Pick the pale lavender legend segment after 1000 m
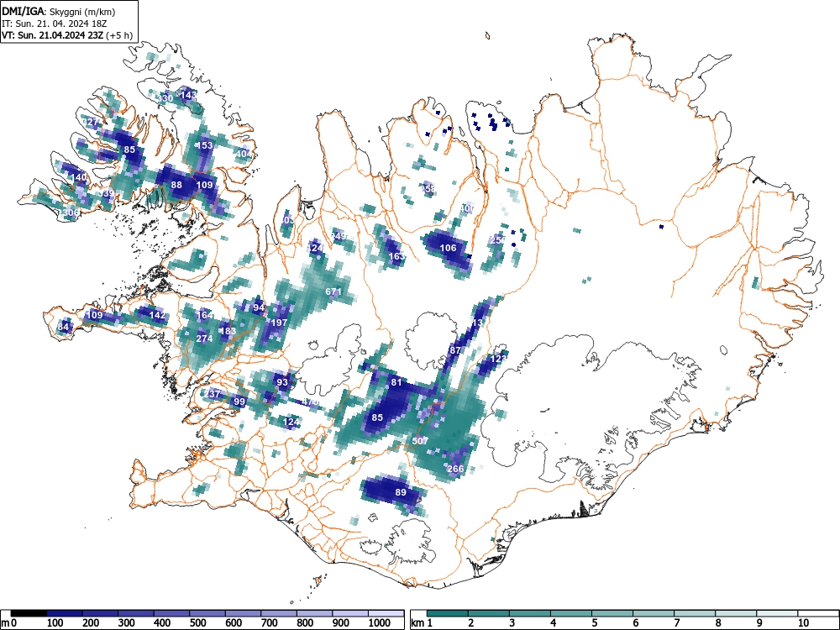The height and width of the screenshot is (630, 840). pyautogui.click(x=386, y=613)
